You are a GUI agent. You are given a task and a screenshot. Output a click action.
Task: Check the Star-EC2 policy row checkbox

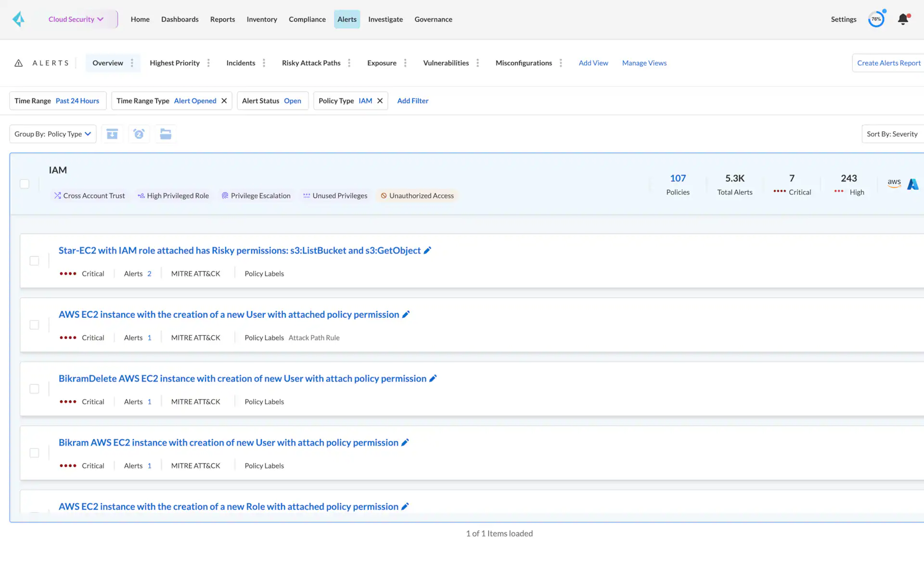point(34,261)
